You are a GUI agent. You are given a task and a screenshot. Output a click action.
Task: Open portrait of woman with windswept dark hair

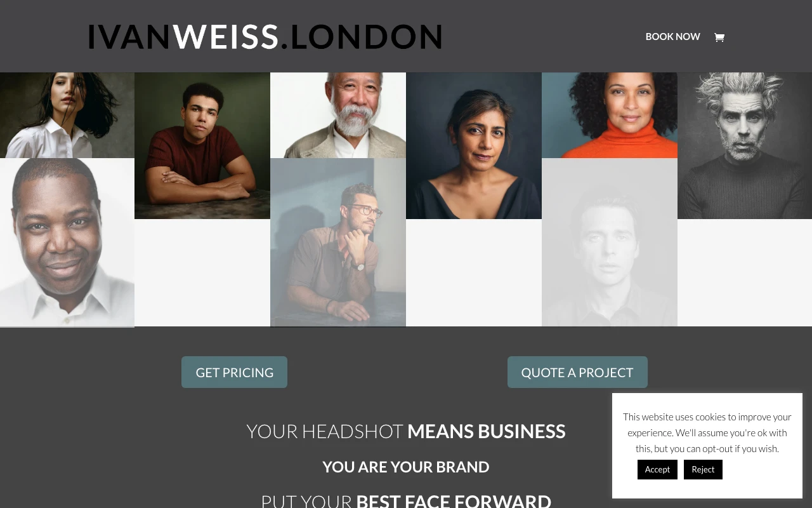[67, 115]
